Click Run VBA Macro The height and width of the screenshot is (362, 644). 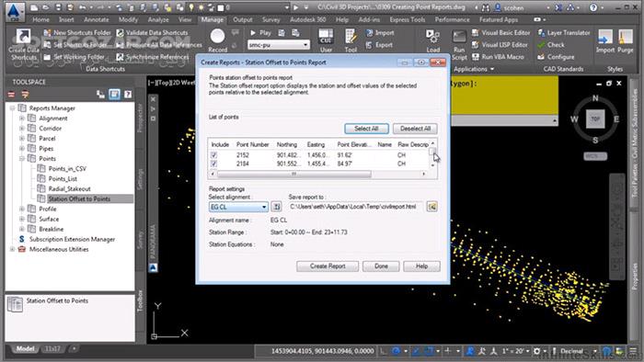coord(498,57)
